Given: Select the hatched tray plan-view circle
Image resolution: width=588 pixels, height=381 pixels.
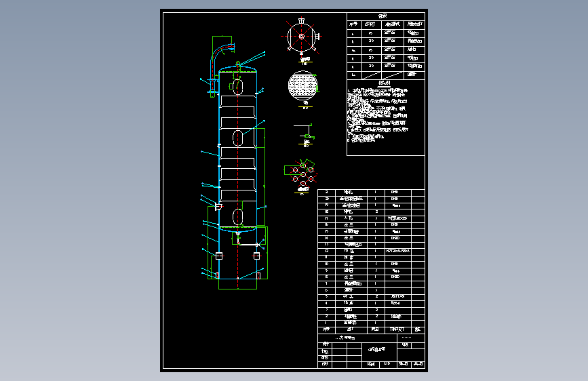Looking at the screenshot, I should [x=303, y=85].
